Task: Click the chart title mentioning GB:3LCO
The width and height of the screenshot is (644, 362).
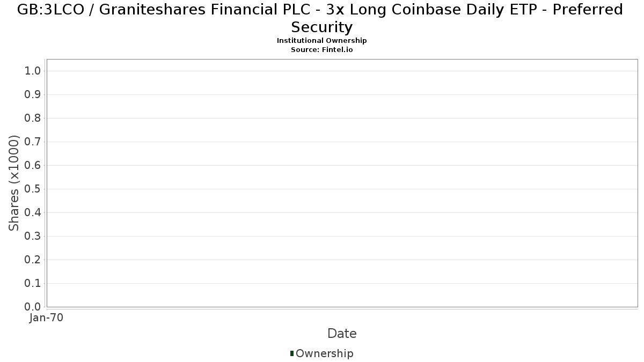Action: (x=321, y=18)
